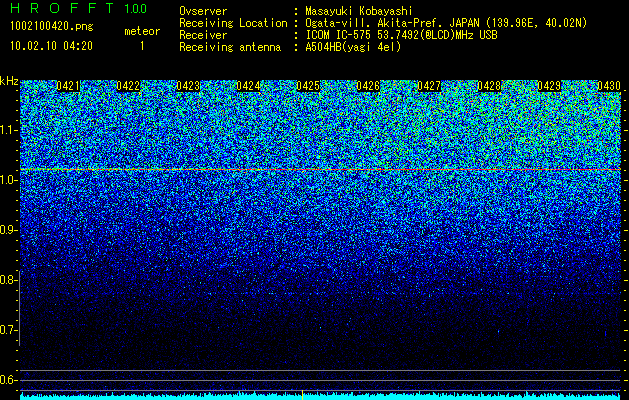Click the 0424 time marker
The height and width of the screenshot is (400, 629).
[248, 86]
